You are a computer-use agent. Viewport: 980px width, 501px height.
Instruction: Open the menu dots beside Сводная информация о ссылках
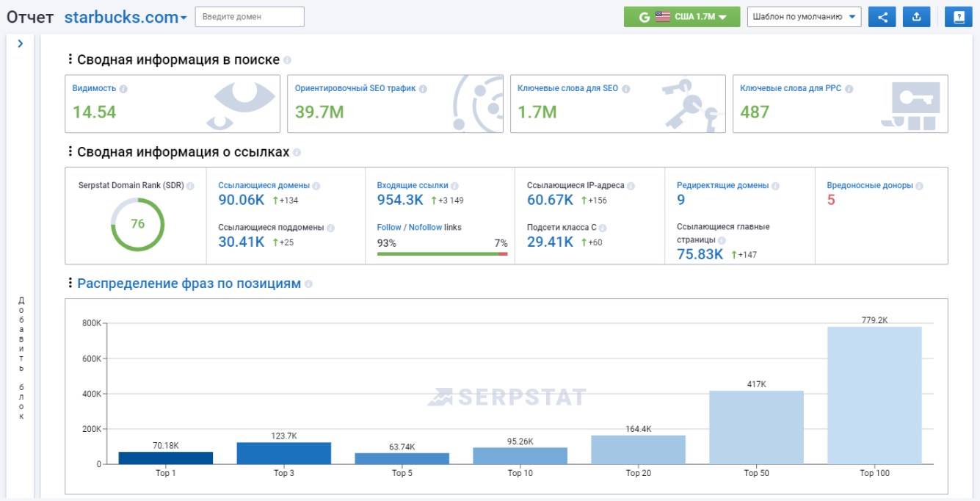70,152
